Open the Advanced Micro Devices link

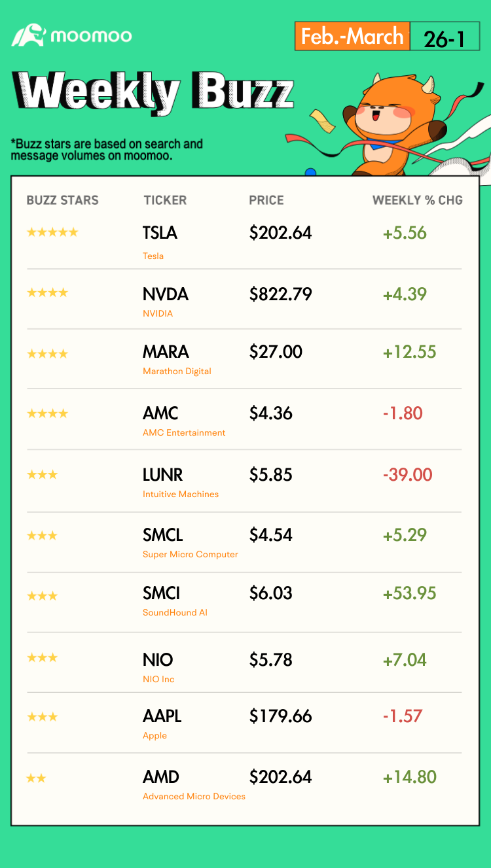(x=194, y=796)
